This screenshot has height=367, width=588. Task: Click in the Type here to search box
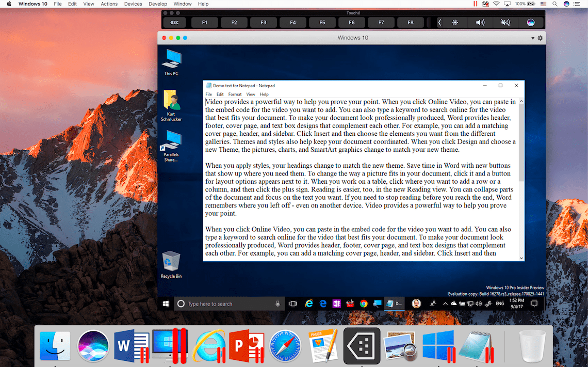click(x=229, y=304)
